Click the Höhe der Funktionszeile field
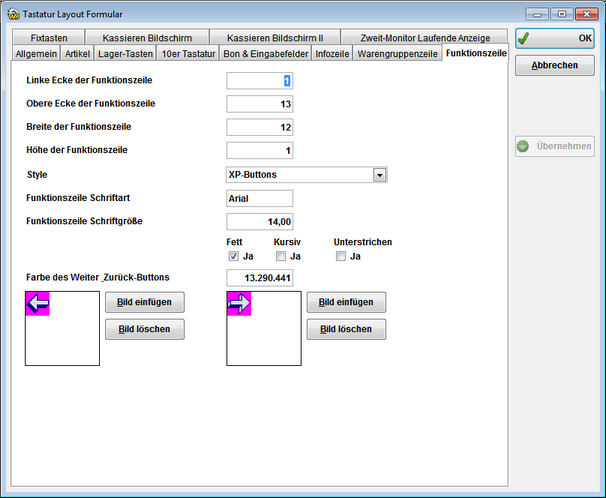This screenshot has height=498, width=606. (260, 150)
